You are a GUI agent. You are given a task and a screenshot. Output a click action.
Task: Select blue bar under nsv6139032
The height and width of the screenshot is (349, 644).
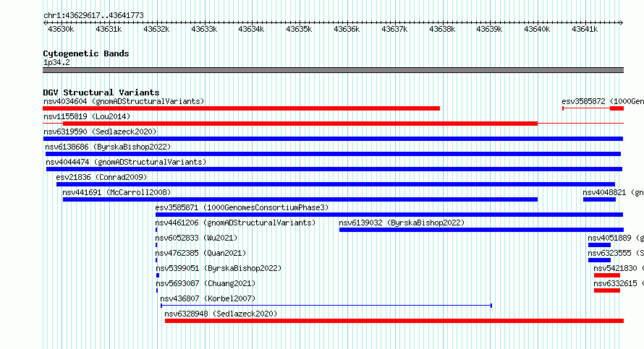click(481, 230)
